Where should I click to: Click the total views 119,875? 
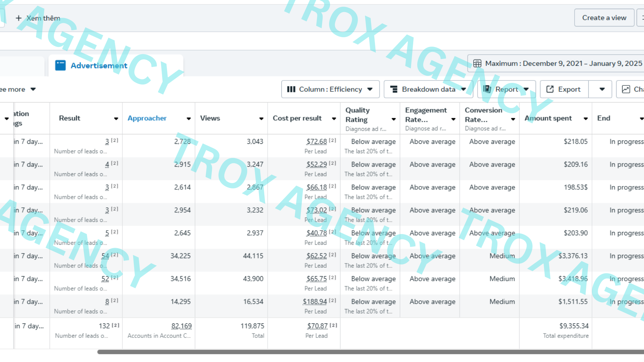[x=252, y=326]
